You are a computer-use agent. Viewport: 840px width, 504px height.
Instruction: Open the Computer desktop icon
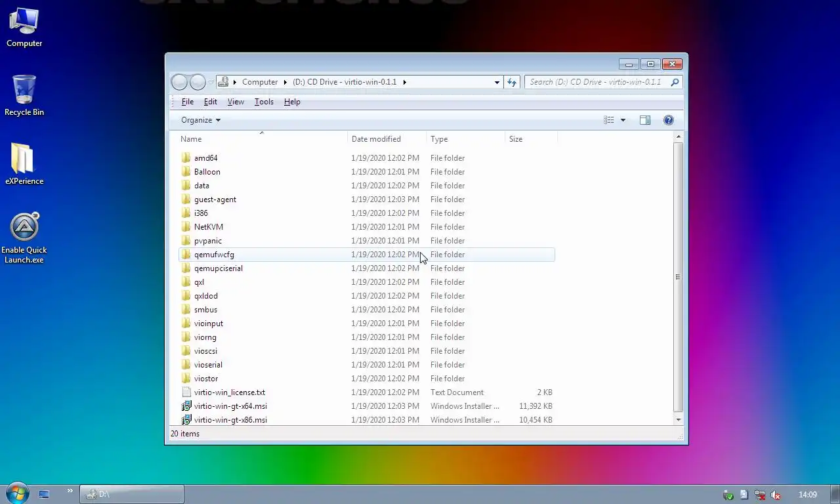[24, 28]
